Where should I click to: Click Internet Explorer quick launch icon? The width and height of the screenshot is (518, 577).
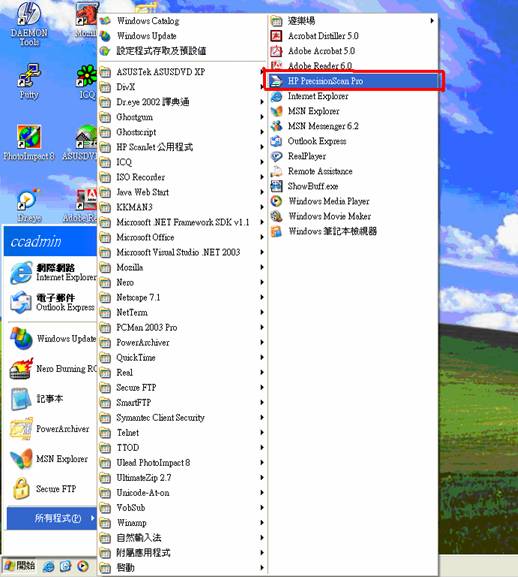click(48, 566)
